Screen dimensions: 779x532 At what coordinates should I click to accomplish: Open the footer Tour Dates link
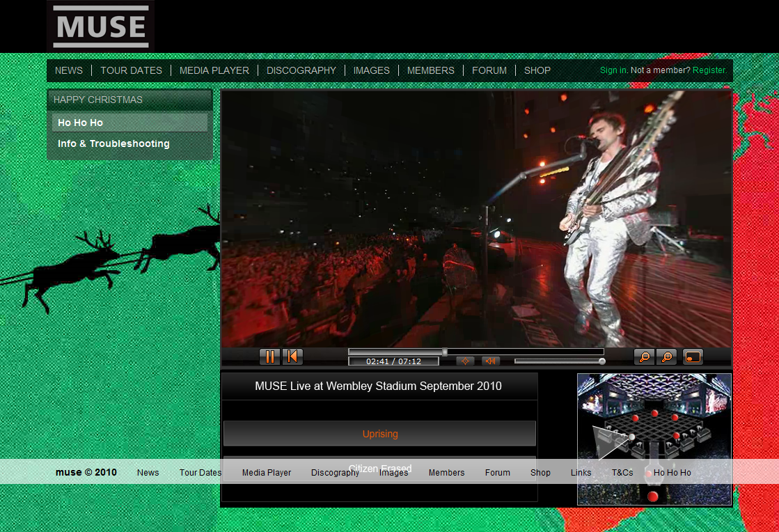coord(200,472)
